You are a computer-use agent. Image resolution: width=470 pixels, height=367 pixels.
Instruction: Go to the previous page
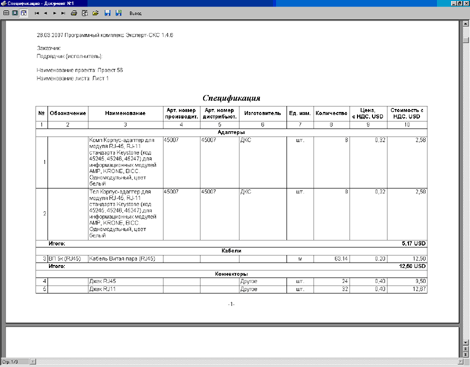(45, 13)
